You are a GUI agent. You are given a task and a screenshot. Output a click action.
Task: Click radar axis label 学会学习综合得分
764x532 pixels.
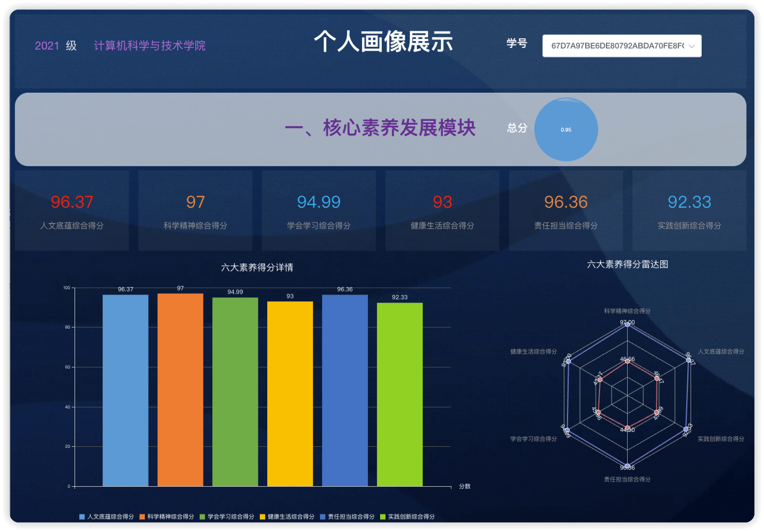click(533, 439)
